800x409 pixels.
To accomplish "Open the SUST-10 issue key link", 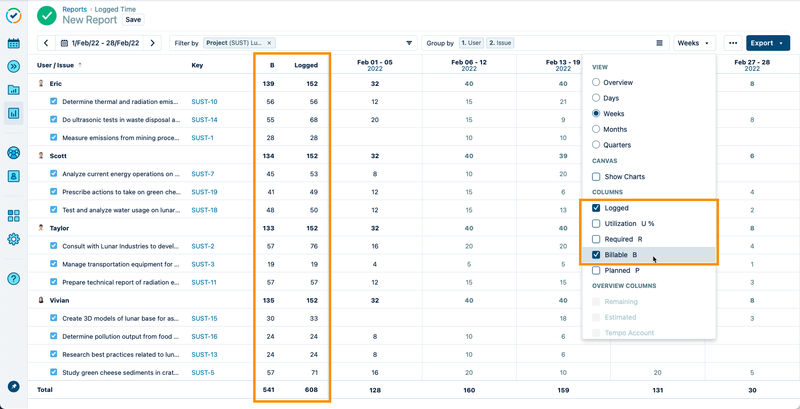I will [204, 102].
